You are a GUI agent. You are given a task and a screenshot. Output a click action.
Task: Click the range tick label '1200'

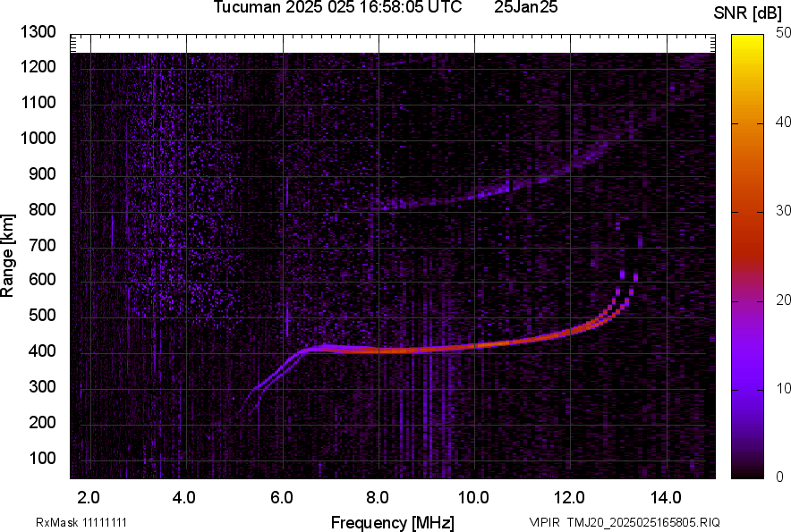(x=38, y=66)
